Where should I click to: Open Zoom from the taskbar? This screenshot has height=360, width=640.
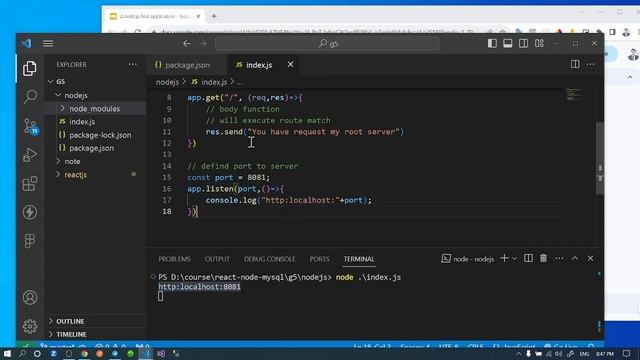[x=53, y=353]
